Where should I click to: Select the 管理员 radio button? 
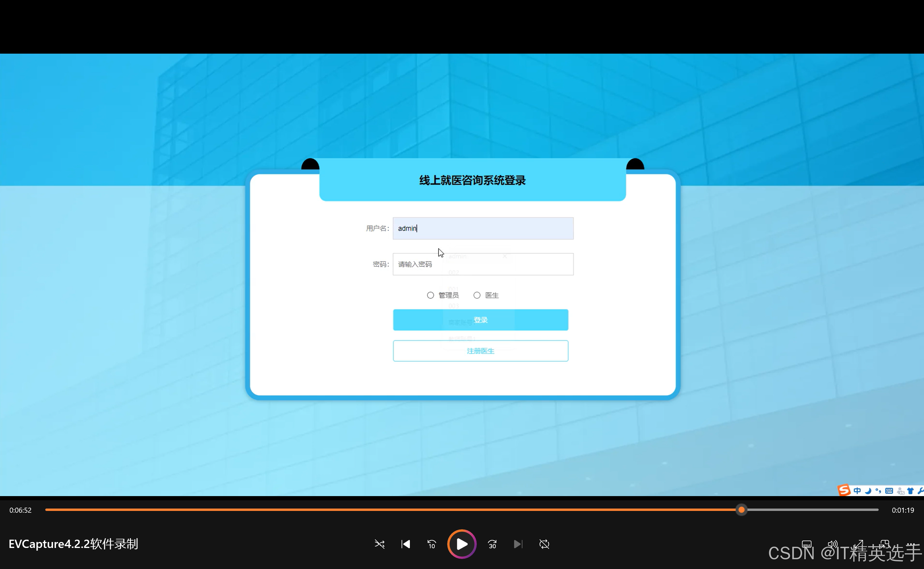tap(431, 295)
